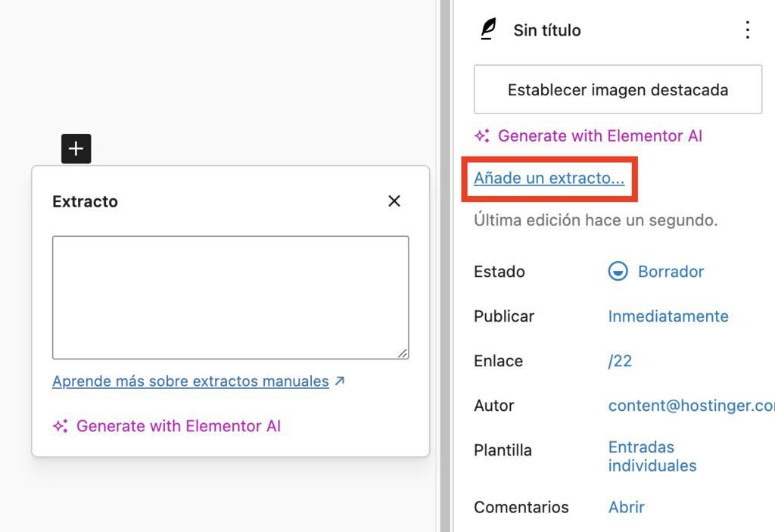Click the Establecer imagen destacada button

click(x=618, y=89)
